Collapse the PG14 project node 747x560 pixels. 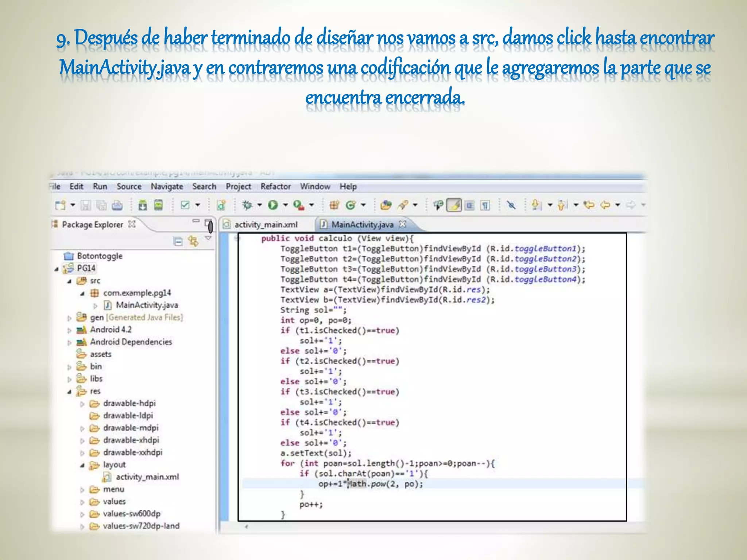pyautogui.click(x=56, y=269)
